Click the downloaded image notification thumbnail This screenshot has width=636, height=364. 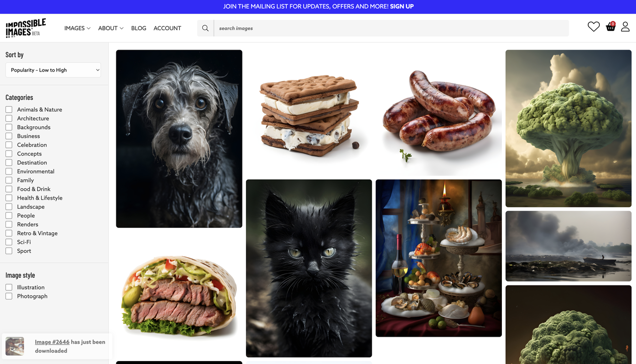point(15,346)
